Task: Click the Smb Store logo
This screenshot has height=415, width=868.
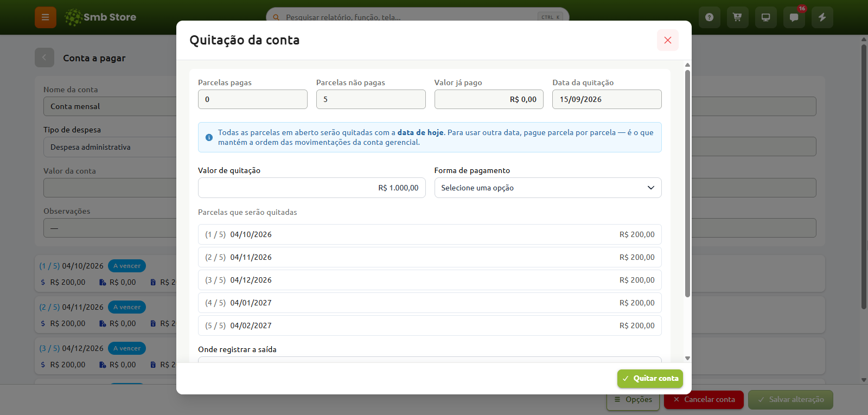Action: 100,17
